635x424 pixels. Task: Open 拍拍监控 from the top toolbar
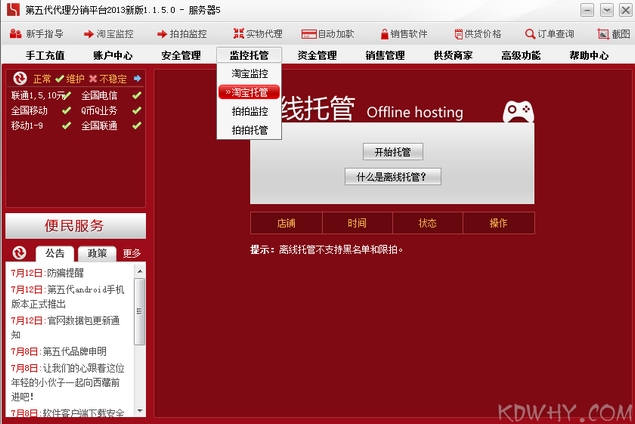(x=161, y=33)
